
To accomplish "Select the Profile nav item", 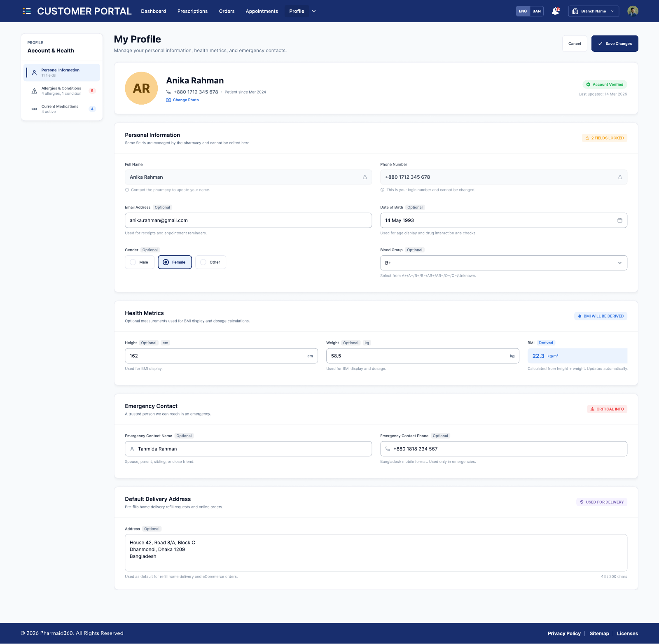I will click(297, 11).
